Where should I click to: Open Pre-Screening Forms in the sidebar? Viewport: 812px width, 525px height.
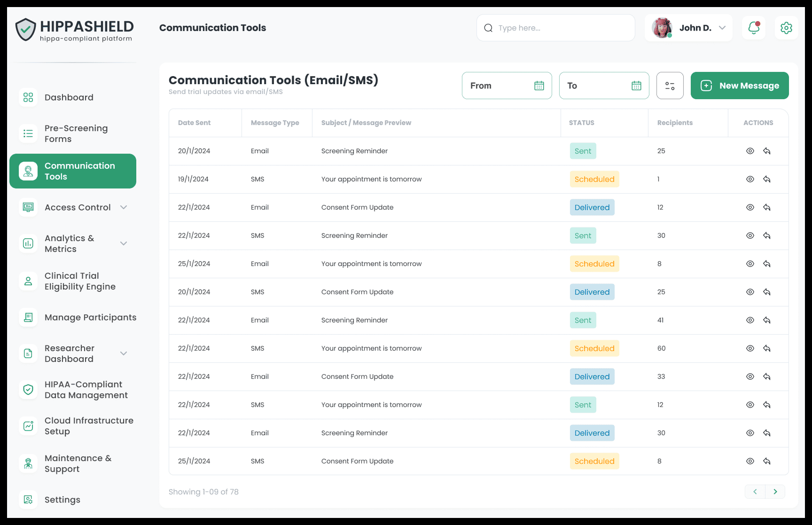pos(76,133)
